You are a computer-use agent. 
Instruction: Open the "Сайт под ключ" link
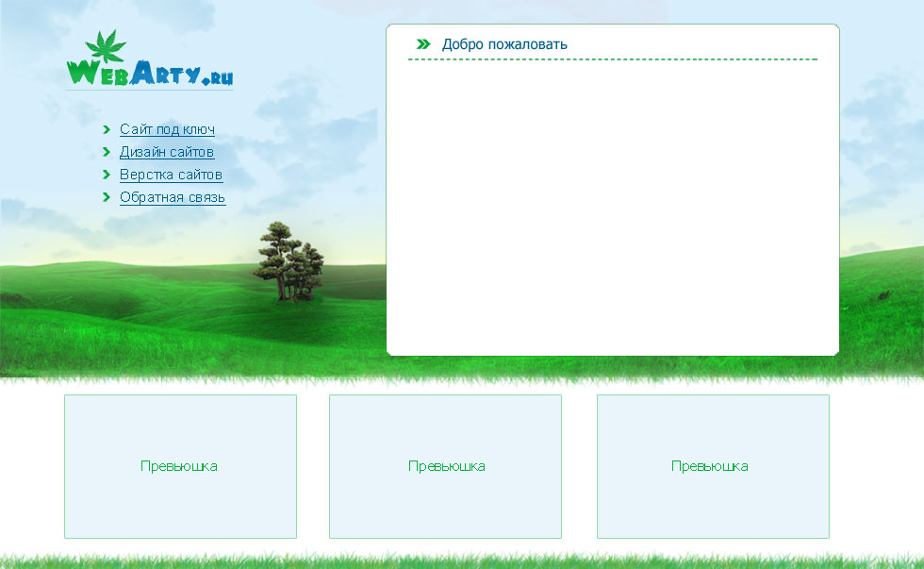click(x=167, y=129)
